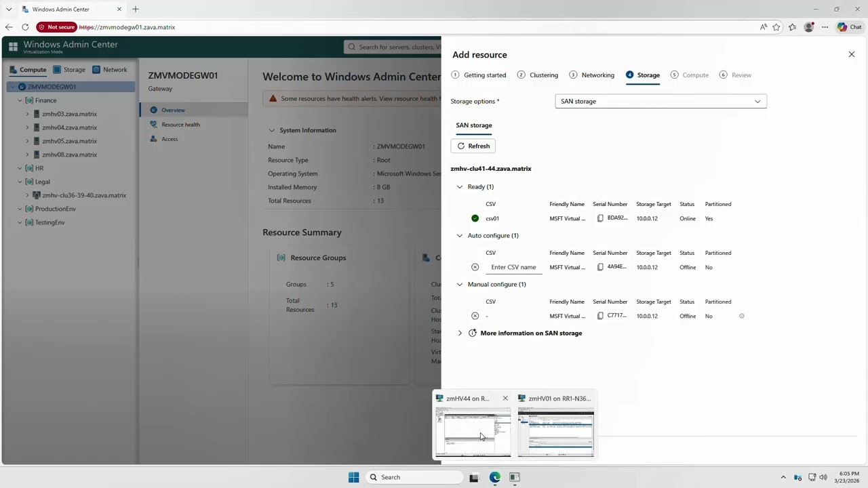Select zmhv08.zava.matrix in tree
Viewport: 868px width, 488px height.
69,155
